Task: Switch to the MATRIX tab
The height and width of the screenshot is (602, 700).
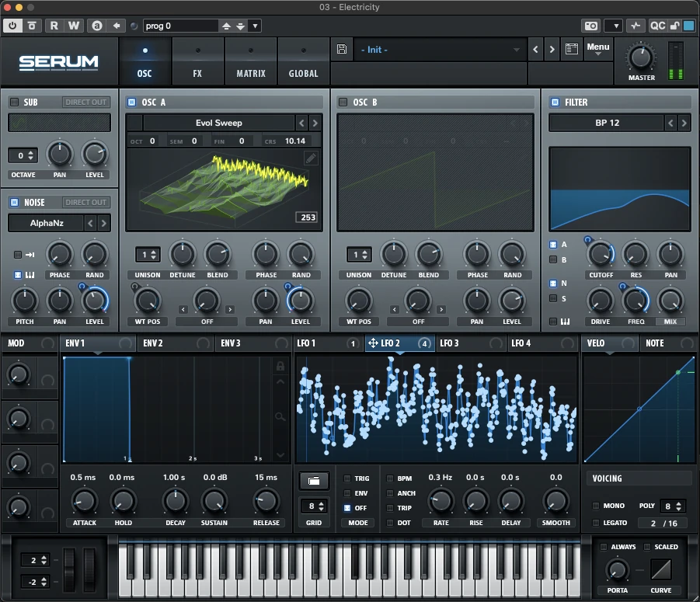Action: point(250,61)
